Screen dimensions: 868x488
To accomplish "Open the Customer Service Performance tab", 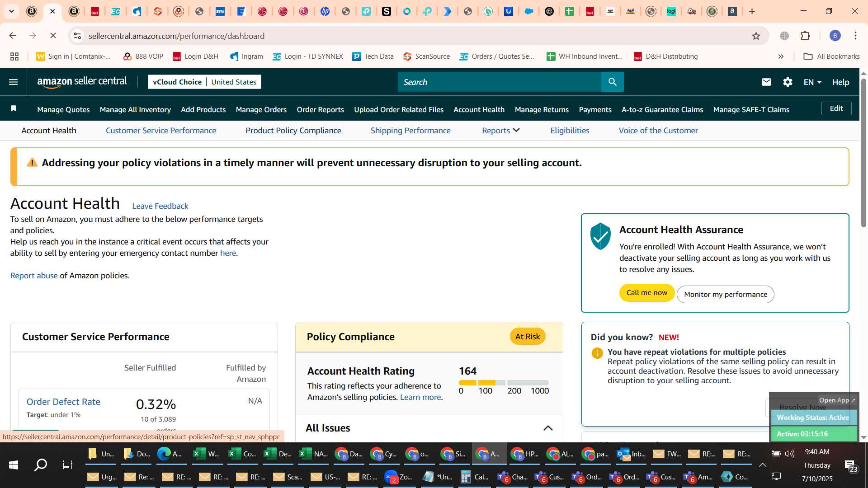I will (x=161, y=130).
